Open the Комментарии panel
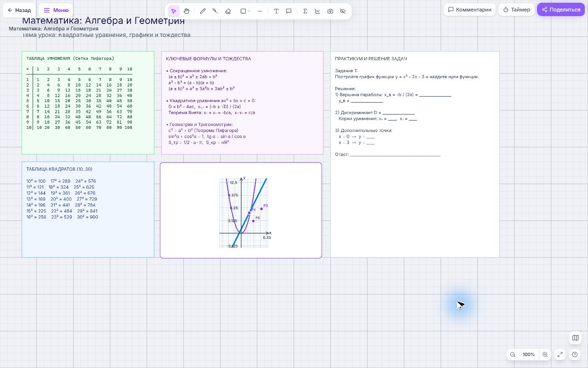588x368 pixels. click(469, 10)
